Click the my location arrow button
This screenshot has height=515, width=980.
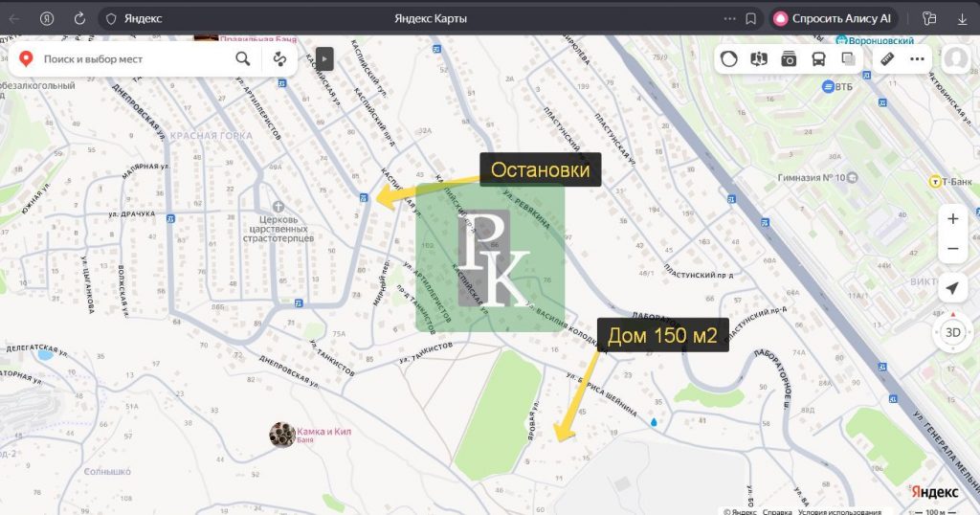click(x=952, y=288)
